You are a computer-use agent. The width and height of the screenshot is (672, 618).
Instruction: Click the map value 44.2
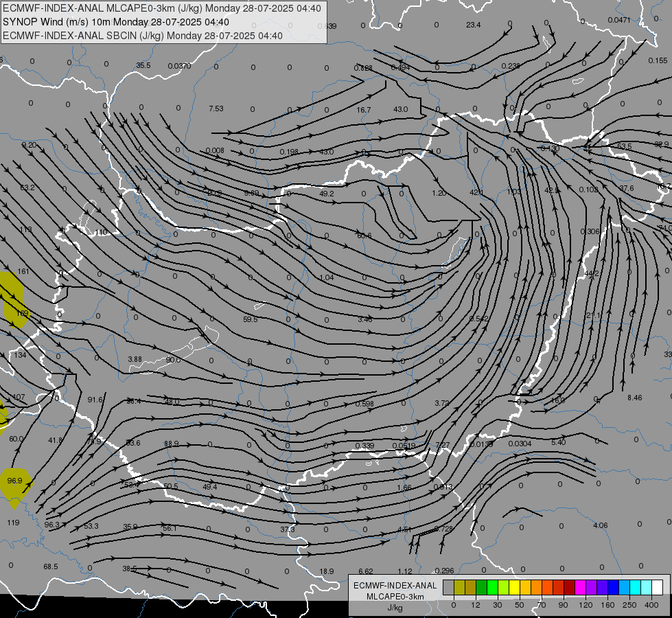coord(592,273)
